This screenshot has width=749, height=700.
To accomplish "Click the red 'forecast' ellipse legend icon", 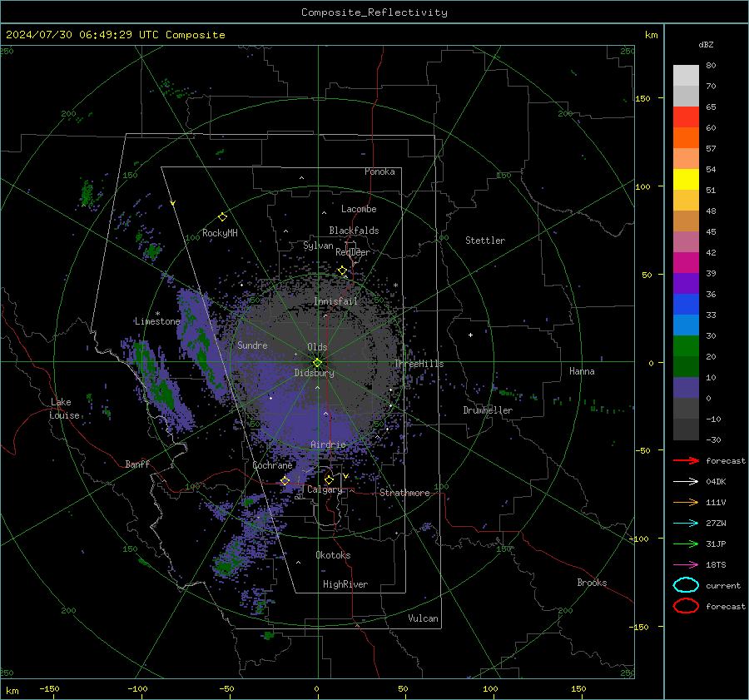I will [686, 606].
